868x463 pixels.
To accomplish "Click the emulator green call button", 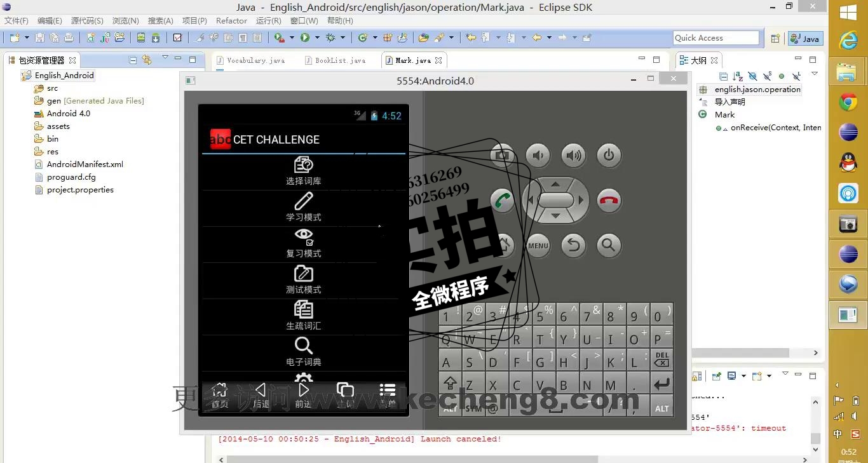I will pos(503,201).
